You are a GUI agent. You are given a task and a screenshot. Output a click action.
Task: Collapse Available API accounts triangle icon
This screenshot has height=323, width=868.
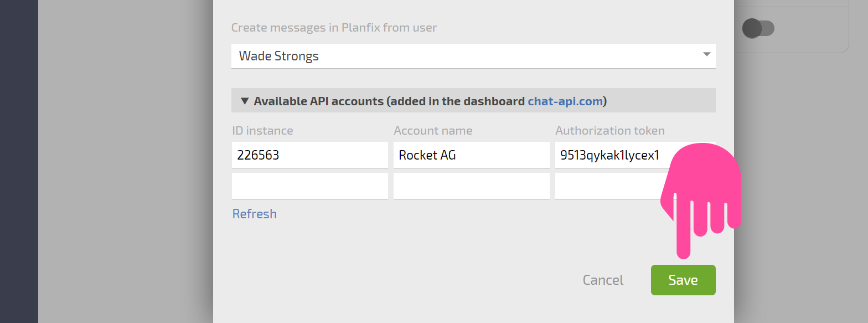245,101
